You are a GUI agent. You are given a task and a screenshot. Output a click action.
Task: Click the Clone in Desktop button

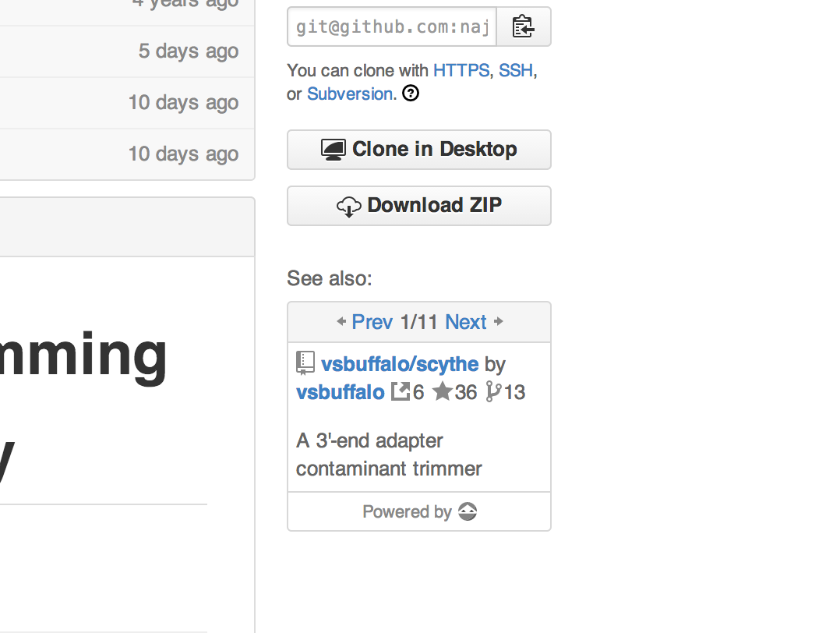point(419,150)
